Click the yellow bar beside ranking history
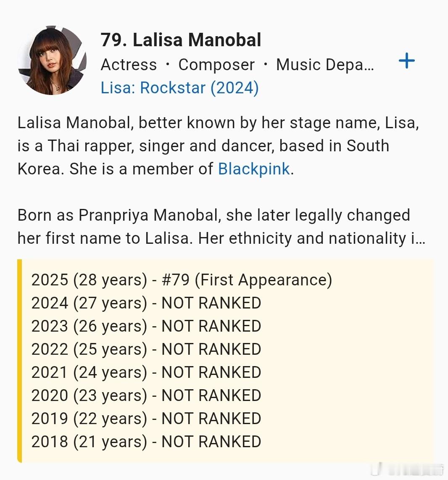Image resolution: width=448 pixels, height=480 pixels. (20, 361)
